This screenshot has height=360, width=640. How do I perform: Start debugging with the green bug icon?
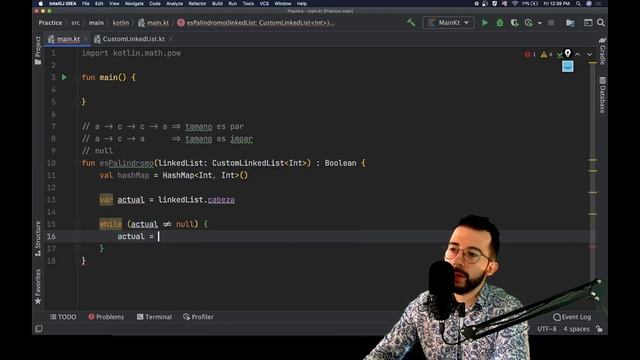point(500,23)
